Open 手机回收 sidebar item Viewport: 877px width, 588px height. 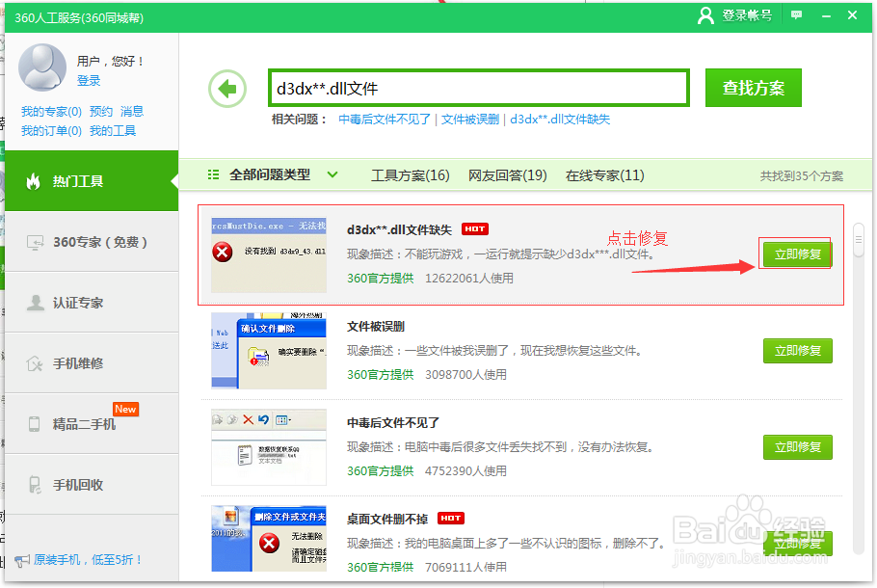tap(92, 485)
